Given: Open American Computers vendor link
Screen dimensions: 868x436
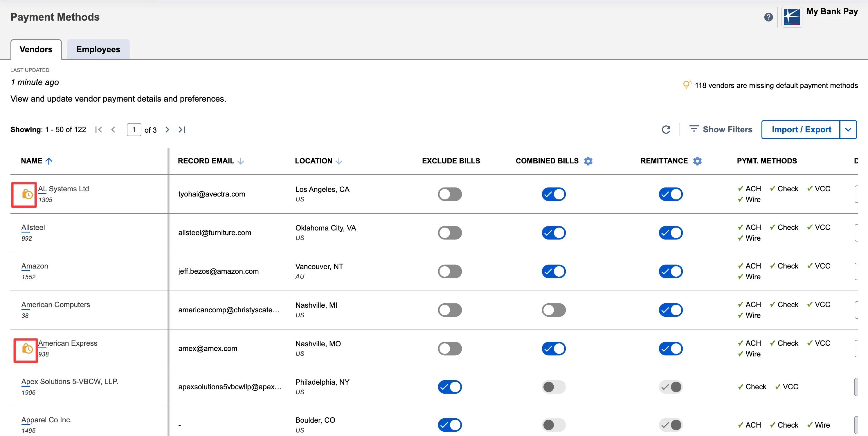Looking at the screenshot, I should point(56,305).
